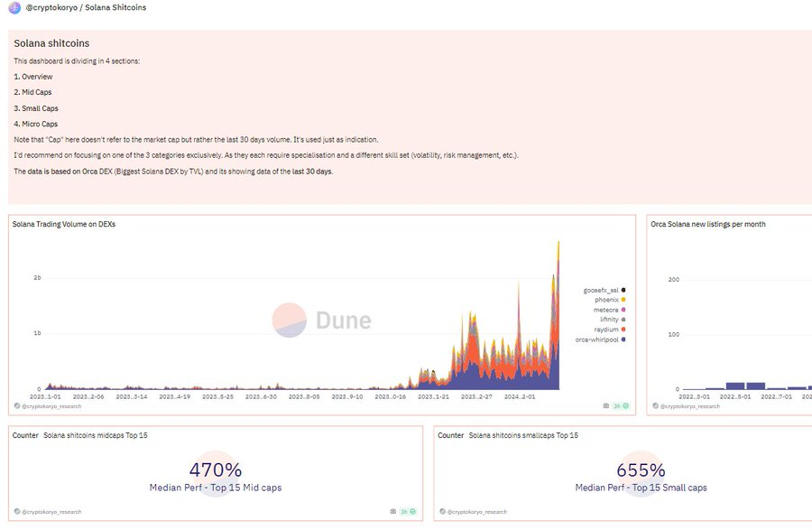Click the orca-whirlpool purple legend dot

(623, 339)
